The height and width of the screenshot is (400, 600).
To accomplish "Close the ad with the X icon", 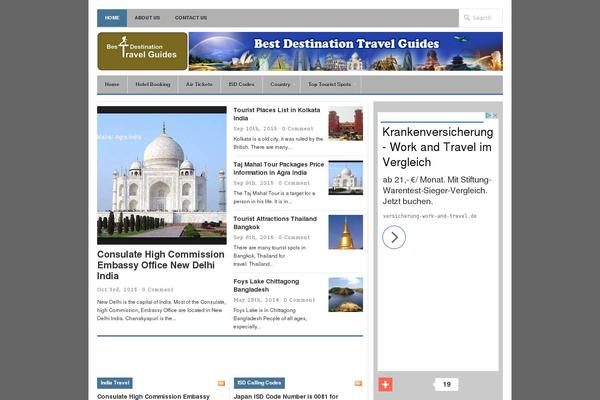I will 495,115.
